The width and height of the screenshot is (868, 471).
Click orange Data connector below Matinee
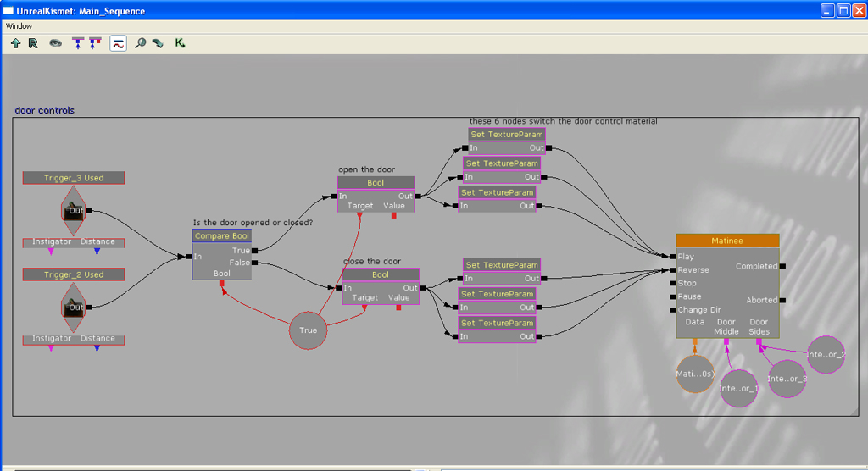pyautogui.click(x=695, y=342)
